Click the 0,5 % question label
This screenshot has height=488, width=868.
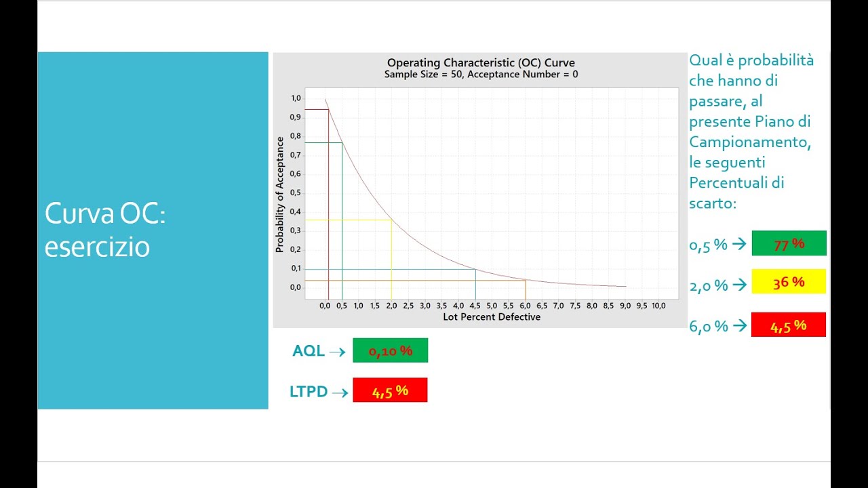709,245
